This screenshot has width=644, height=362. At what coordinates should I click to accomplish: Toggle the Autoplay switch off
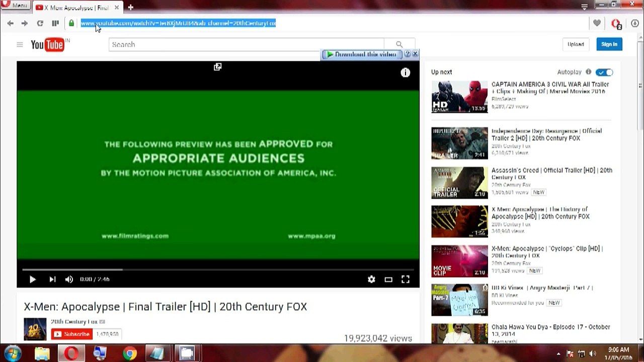(x=604, y=72)
